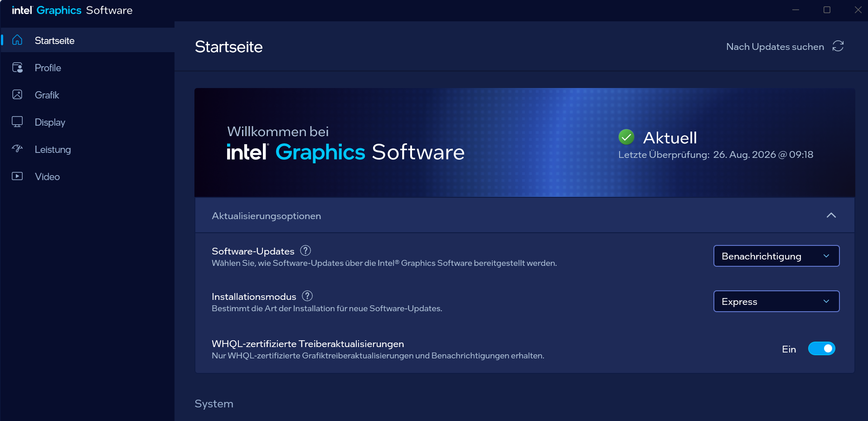
Task: Minimize the Intel Graphics Software window
Action: [795, 10]
